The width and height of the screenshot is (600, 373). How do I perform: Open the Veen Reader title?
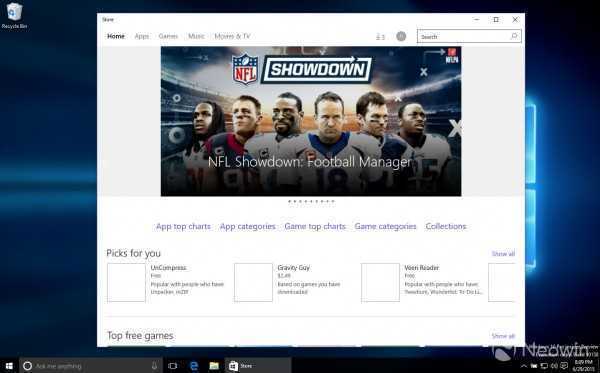(422, 268)
